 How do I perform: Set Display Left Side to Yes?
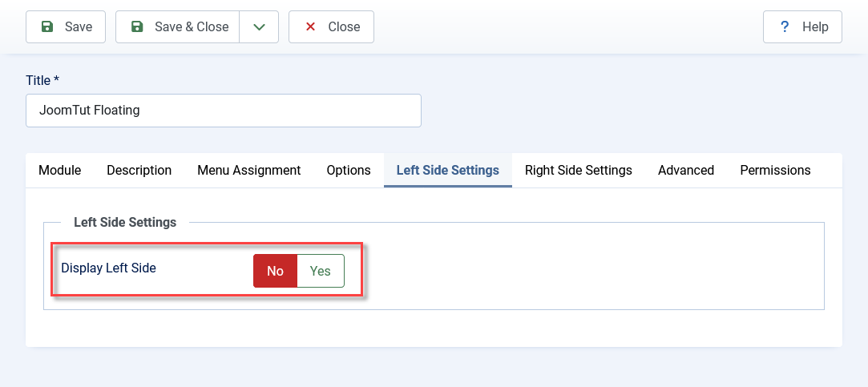tap(321, 271)
